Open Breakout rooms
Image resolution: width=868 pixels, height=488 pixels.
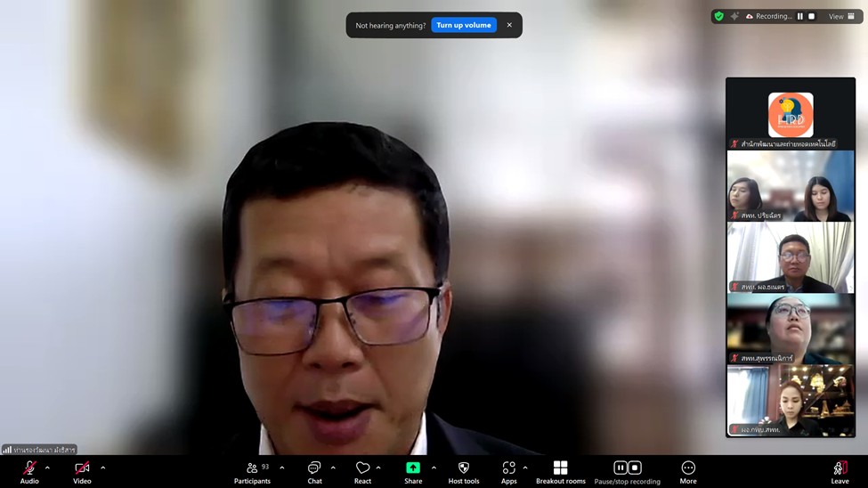[560, 468]
